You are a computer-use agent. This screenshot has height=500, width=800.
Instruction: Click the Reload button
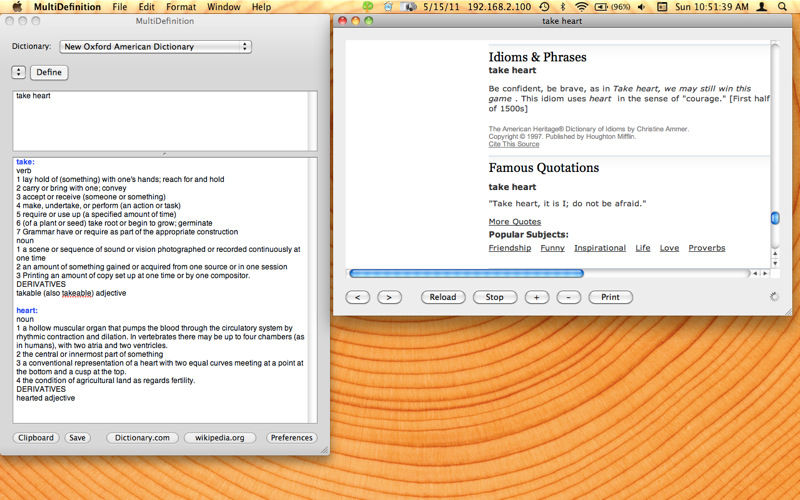click(x=443, y=297)
